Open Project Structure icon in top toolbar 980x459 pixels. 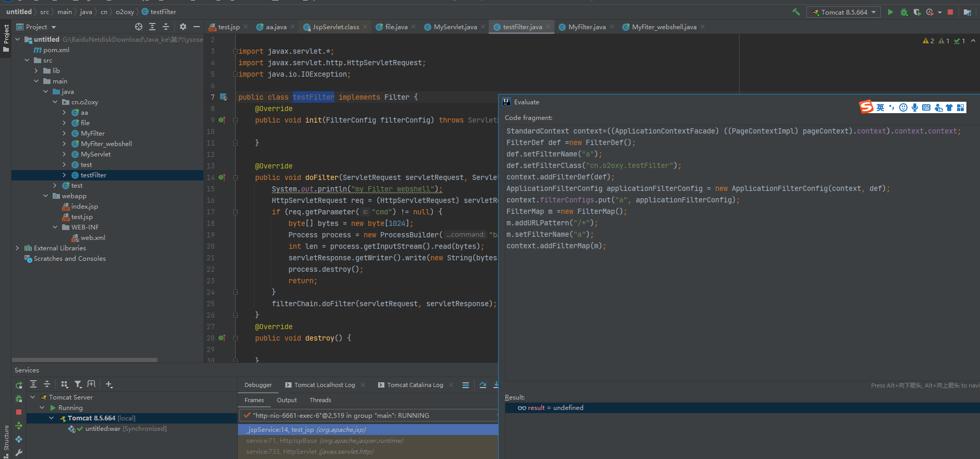tap(967, 12)
